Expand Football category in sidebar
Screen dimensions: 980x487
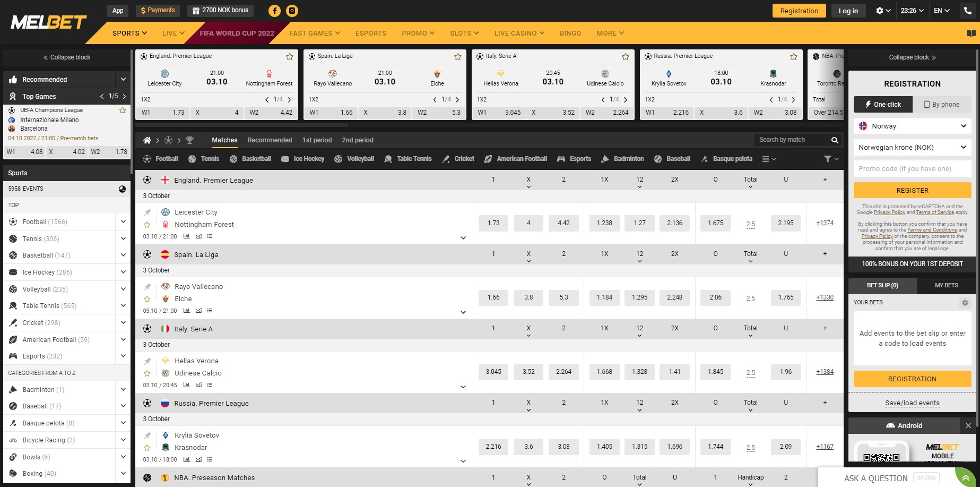(123, 221)
